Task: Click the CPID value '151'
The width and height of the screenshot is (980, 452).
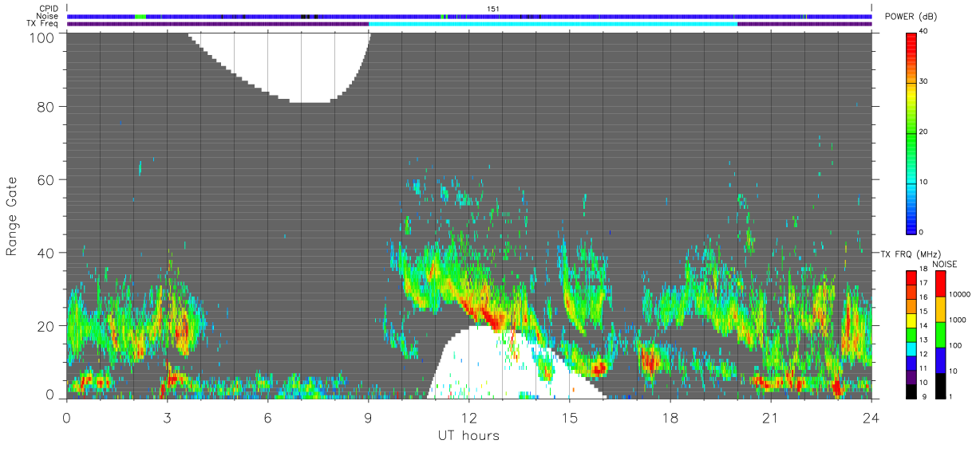Action: tap(494, 9)
